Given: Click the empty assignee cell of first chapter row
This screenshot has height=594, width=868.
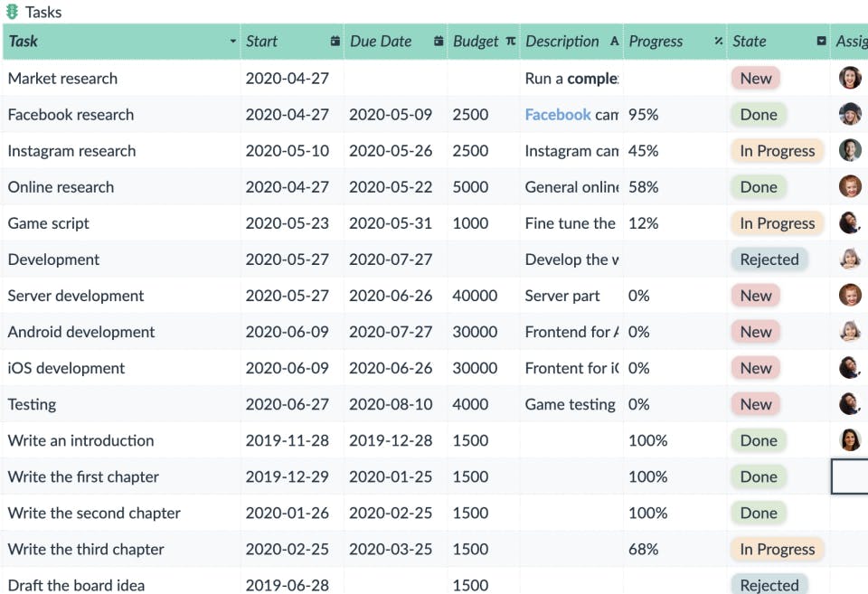Looking at the screenshot, I should pos(850,476).
